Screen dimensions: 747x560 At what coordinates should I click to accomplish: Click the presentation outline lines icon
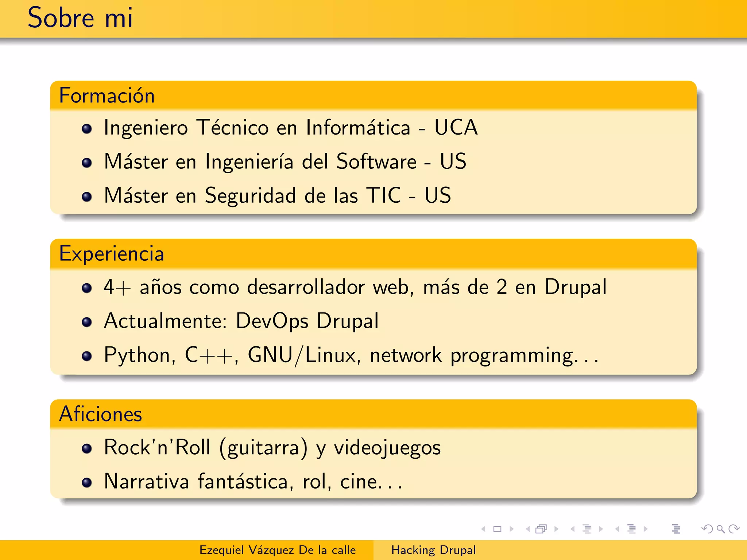tap(676, 529)
